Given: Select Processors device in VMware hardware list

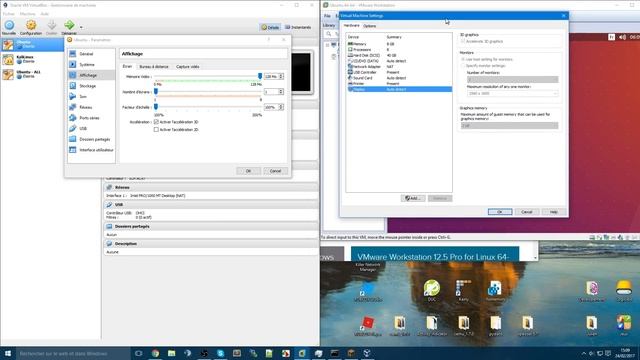Looking at the screenshot, I should (x=399, y=49).
